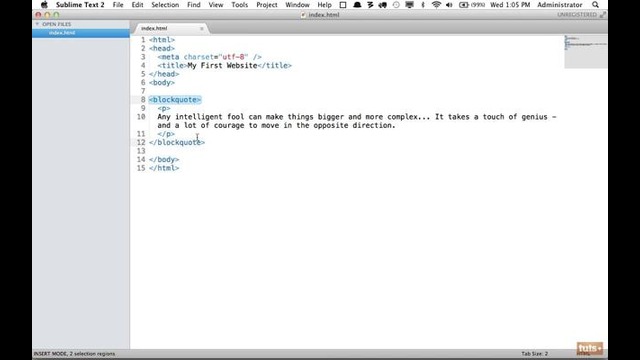The image size is (640, 360).
Task: Click the square status icon in menu bar
Action: click(x=343, y=5)
